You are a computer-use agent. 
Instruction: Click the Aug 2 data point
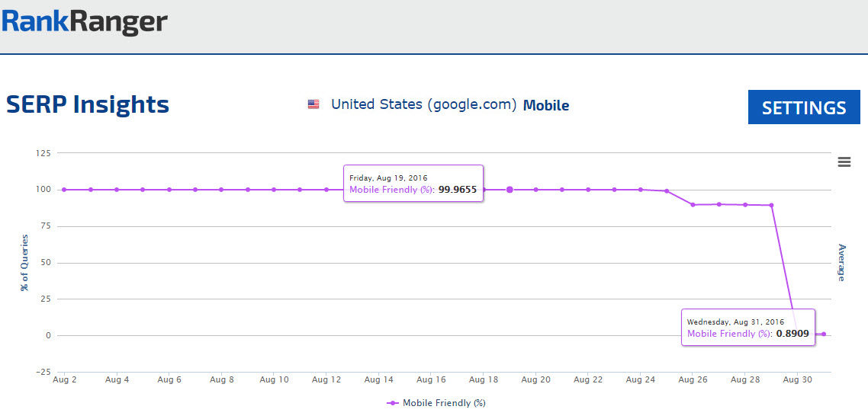point(64,190)
